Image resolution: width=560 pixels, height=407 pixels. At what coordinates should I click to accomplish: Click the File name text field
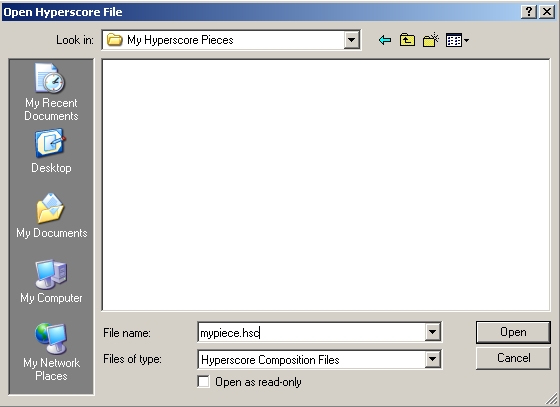(x=311, y=332)
